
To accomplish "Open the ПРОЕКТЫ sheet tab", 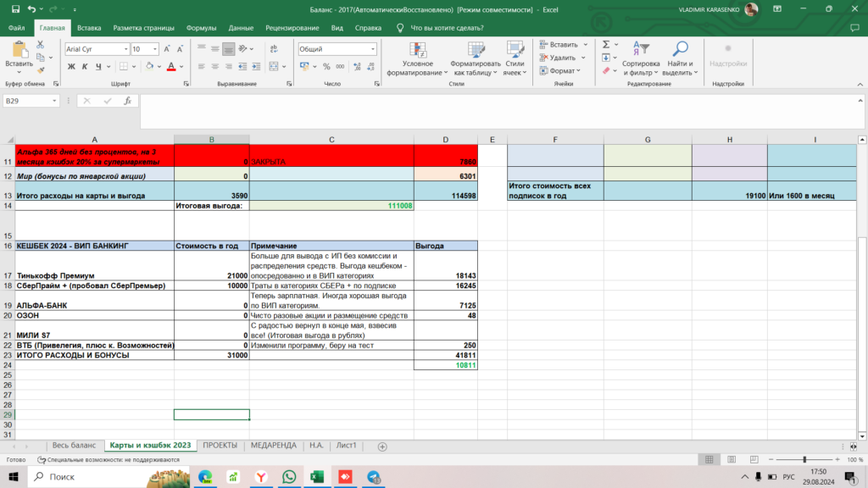I will 220,446.
